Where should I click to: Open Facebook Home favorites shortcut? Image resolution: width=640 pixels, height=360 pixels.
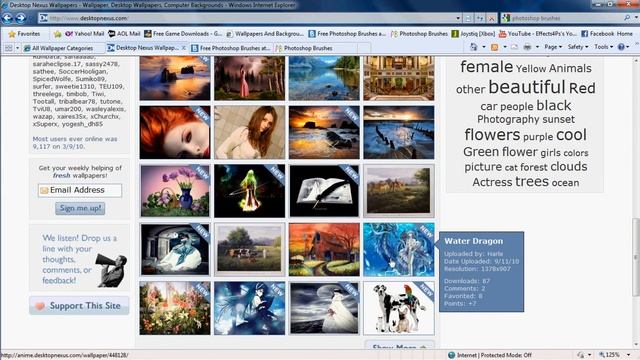click(607, 34)
